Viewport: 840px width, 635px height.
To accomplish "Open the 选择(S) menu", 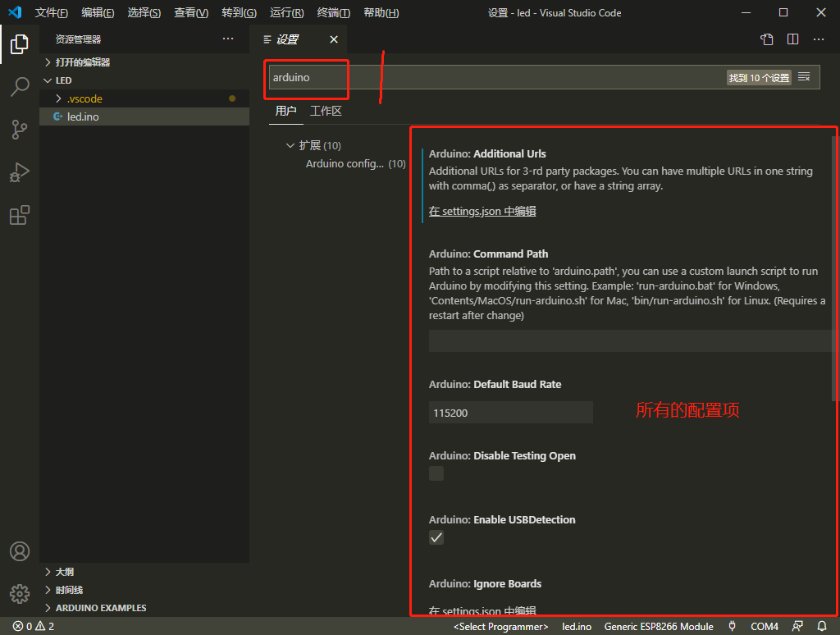I will tap(144, 13).
